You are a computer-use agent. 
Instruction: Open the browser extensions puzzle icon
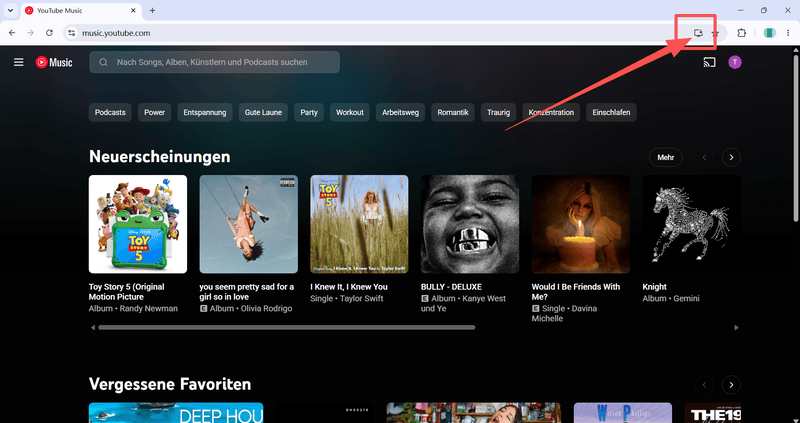coord(741,33)
